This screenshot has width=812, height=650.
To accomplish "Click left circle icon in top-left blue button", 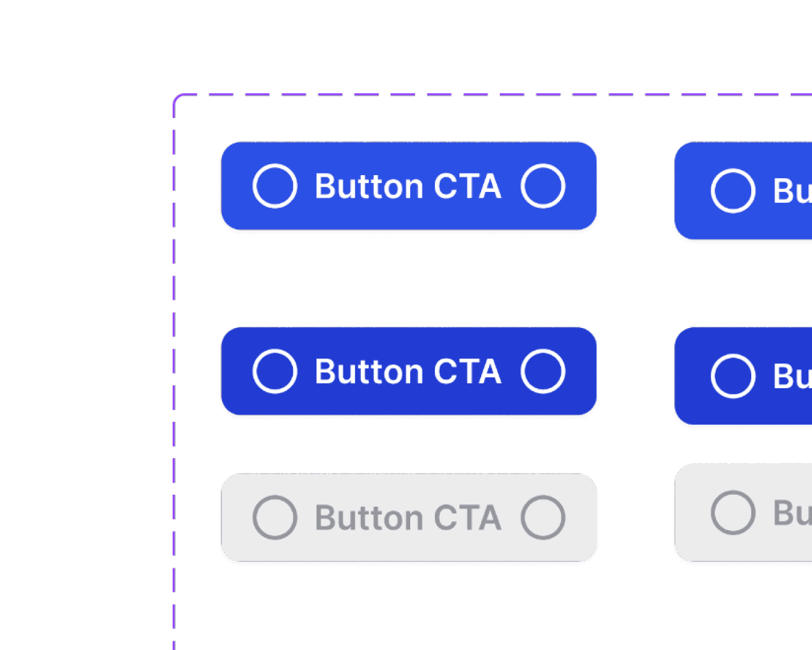I will point(275,186).
